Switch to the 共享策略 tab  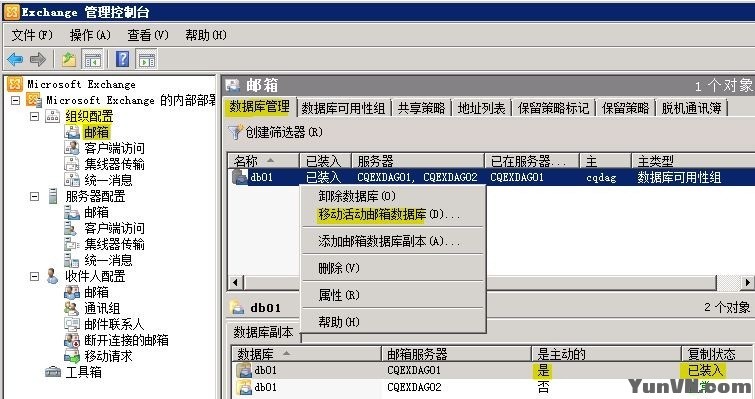tap(421, 108)
